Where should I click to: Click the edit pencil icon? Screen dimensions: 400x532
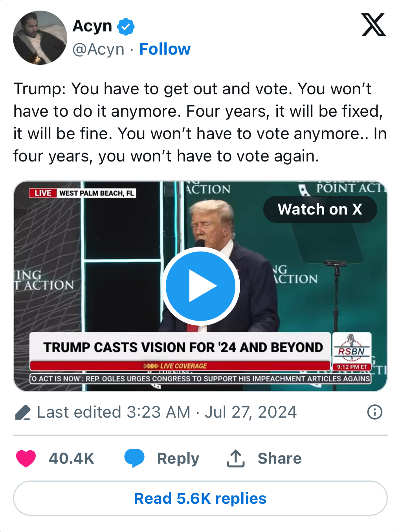(22, 413)
